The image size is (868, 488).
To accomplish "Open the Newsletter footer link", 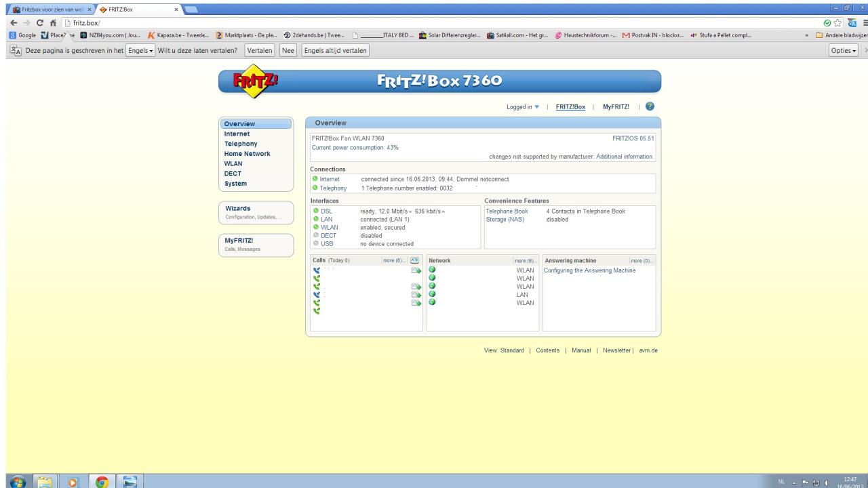I will pyautogui.click(x=617, y=350).
